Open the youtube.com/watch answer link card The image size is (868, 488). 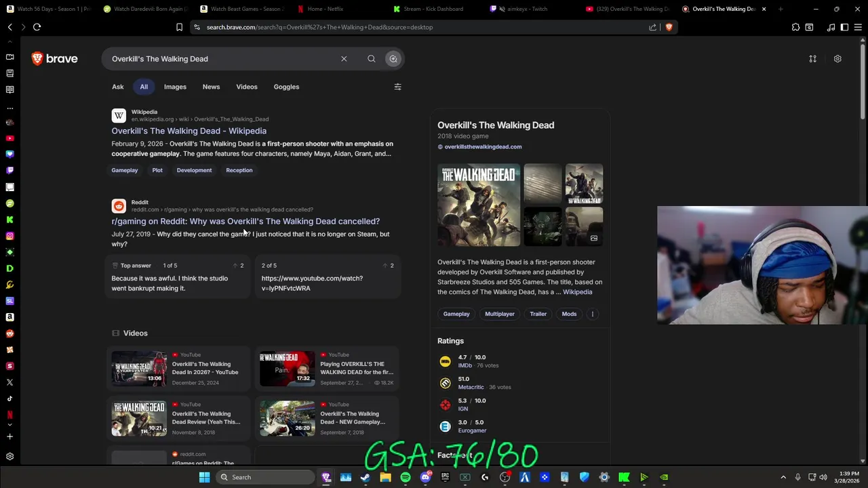(328, 277)
